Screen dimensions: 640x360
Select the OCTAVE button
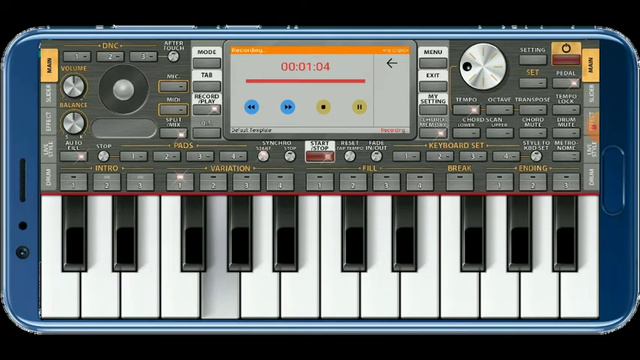[x=500, y=109]
